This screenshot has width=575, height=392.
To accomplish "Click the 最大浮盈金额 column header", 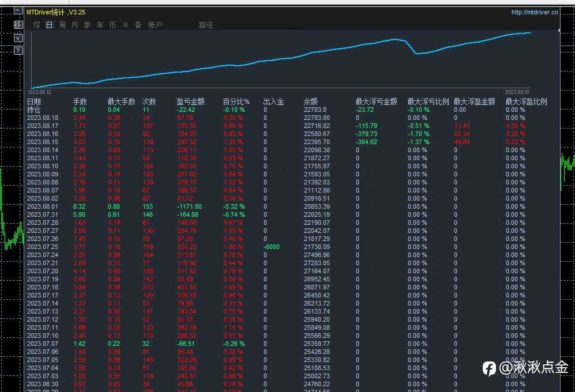I will (475, 101).
